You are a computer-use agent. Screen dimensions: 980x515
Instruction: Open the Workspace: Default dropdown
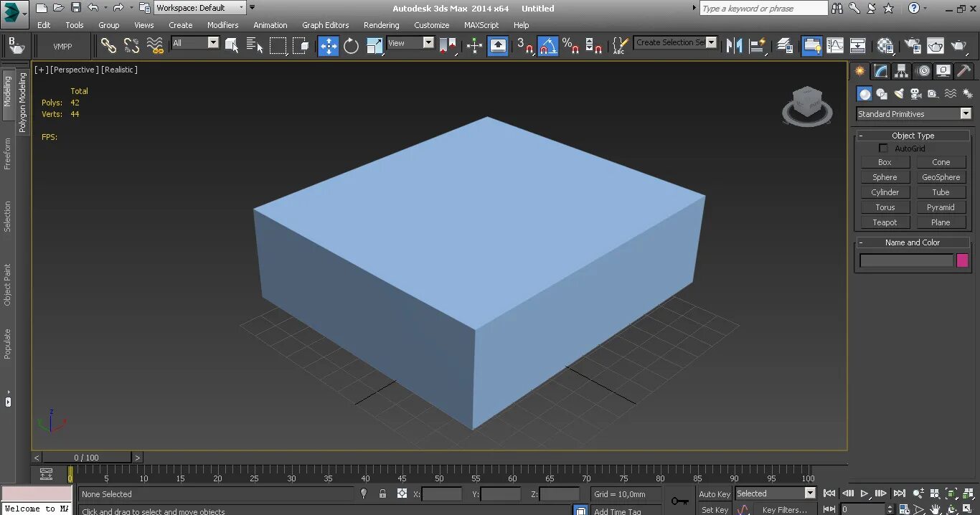[200, 8]
